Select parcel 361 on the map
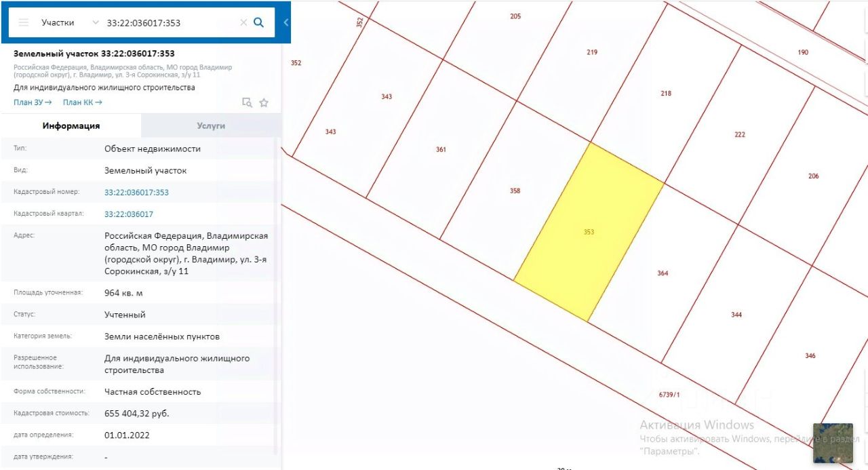 point(441,150)
